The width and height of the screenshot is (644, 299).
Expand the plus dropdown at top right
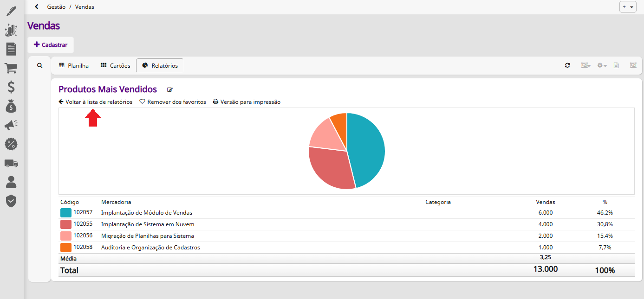[628, 7]
